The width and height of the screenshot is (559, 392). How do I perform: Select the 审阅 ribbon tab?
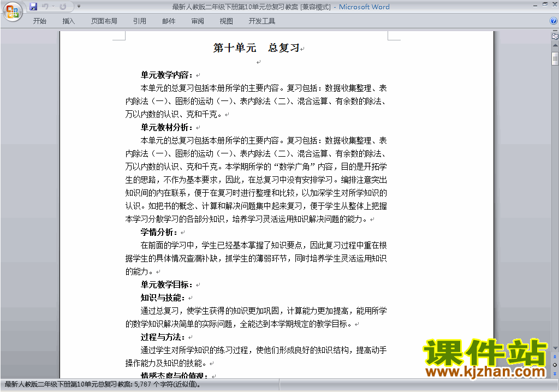(198, 21)
